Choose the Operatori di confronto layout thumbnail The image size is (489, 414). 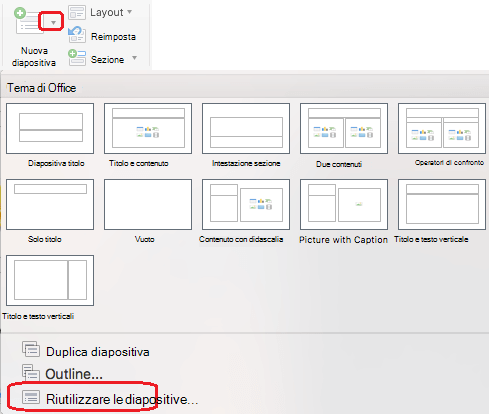point(442,128)
